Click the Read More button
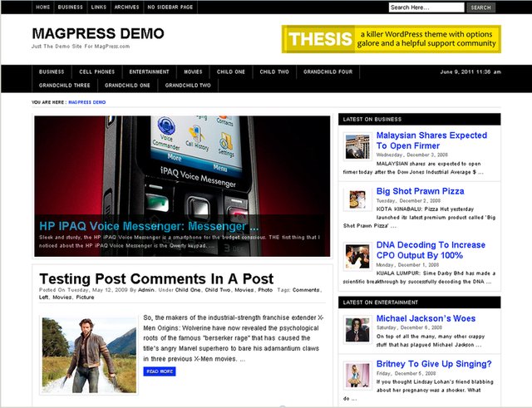The image size is (532, 408). [x=160, y=371]
